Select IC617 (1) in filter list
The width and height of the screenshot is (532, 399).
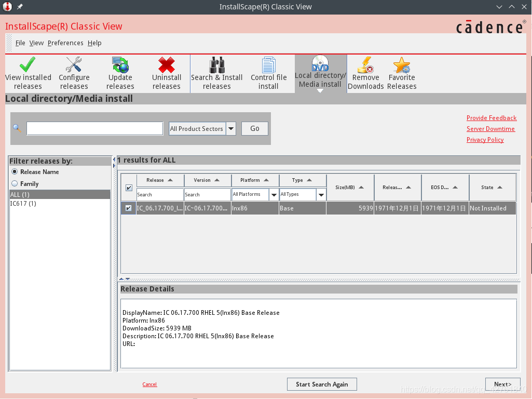60,204
